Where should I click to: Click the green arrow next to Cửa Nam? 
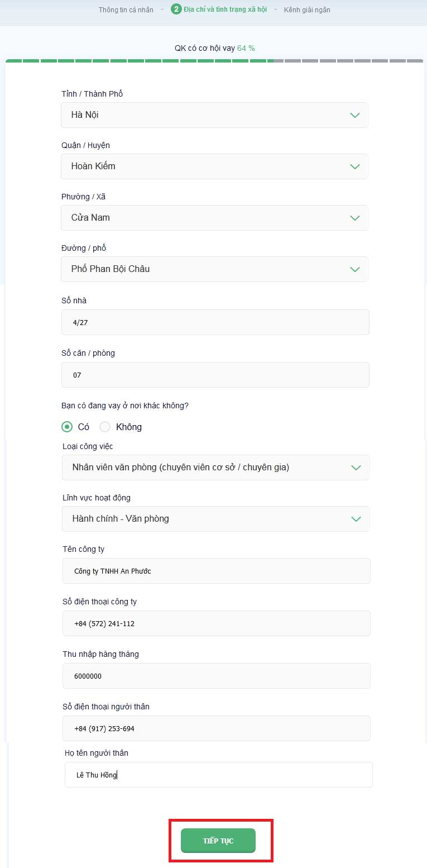354,218
